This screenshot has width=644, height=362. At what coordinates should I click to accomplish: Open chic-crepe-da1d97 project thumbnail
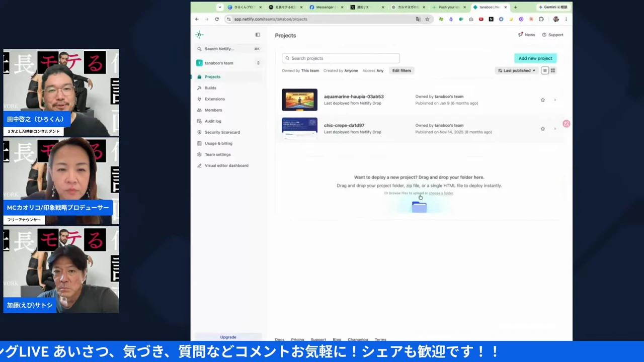click(299, 129)
